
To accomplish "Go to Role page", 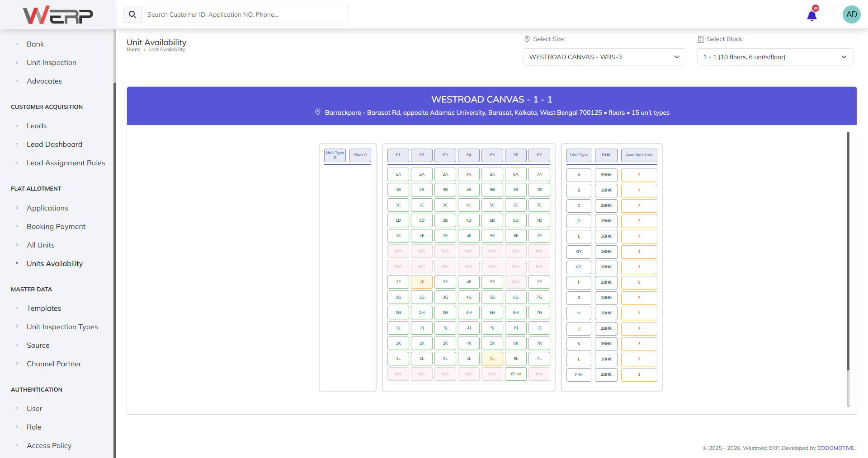I will [x=34, y=427].
